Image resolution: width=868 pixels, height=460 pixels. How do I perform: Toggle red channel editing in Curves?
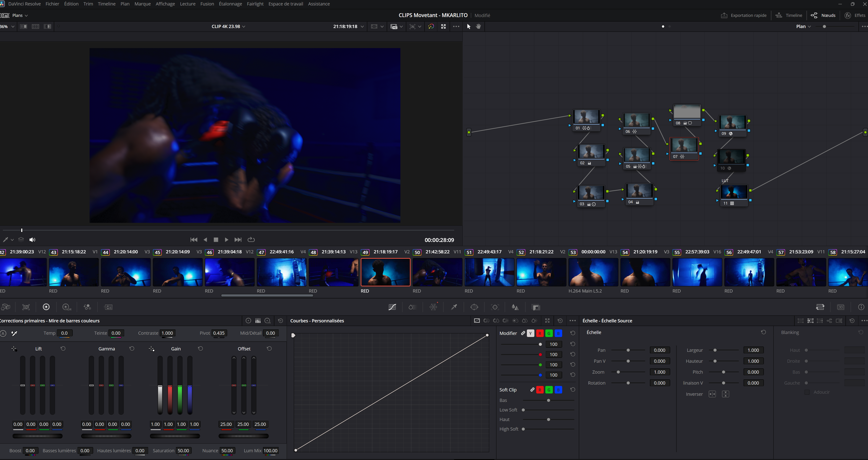tap(539, 333)
